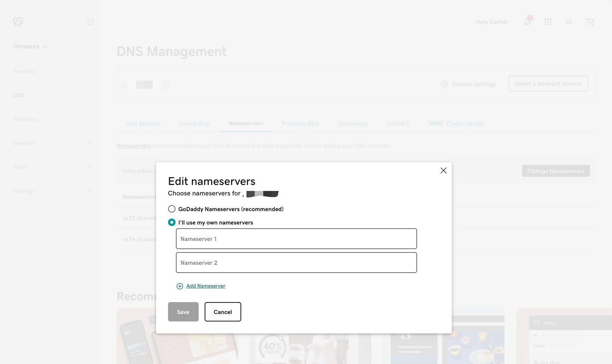Select GoDaddy Nameservers (recommended) option
This screenshot has width=612, height=364.
[172, 209]
